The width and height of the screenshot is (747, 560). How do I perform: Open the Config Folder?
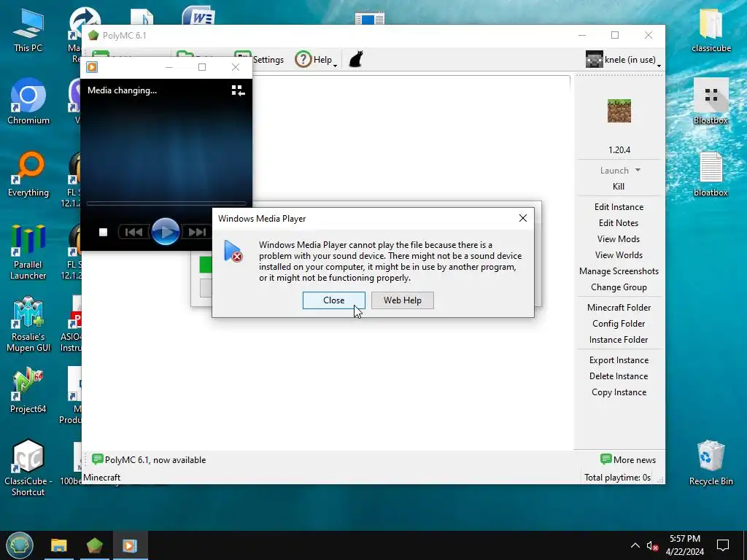tap(619, 324)
